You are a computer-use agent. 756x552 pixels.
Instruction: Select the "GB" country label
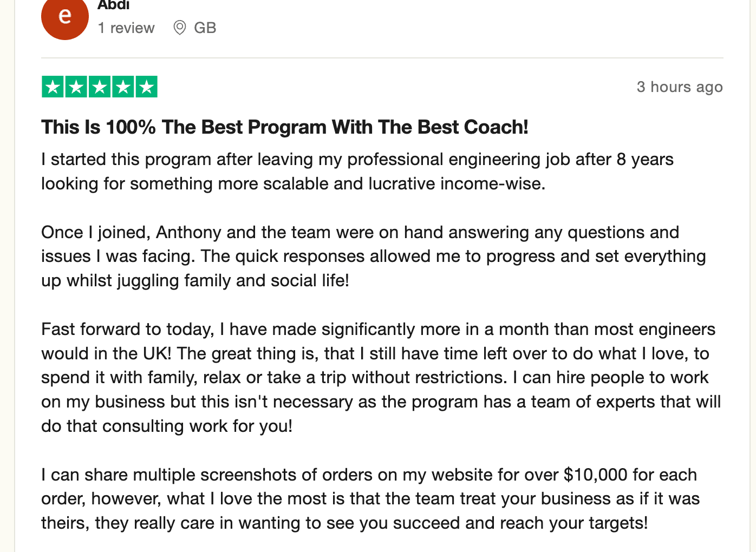(205, 28)
